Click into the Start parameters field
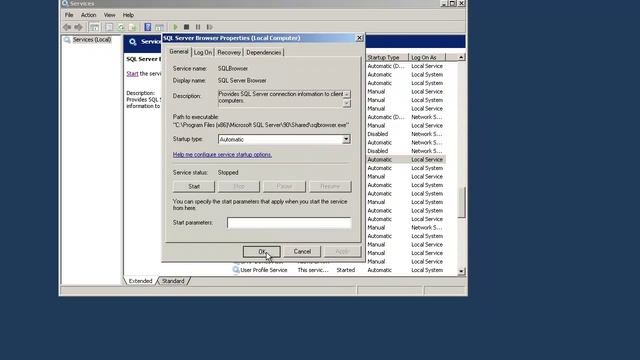Screen dimensions: 640x360 (289, 223)
